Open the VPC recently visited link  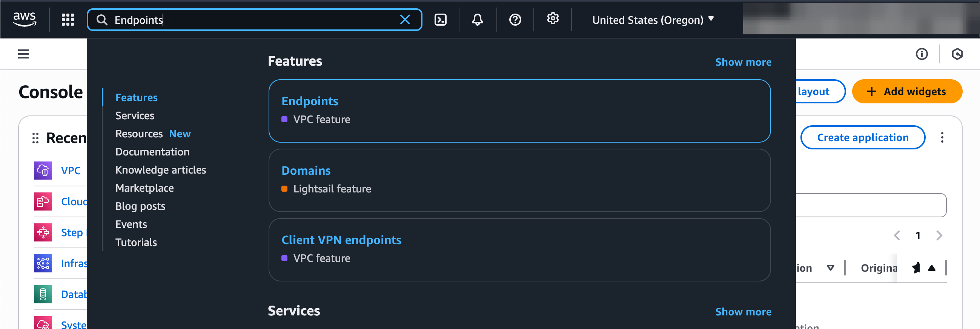pos(71,171)
